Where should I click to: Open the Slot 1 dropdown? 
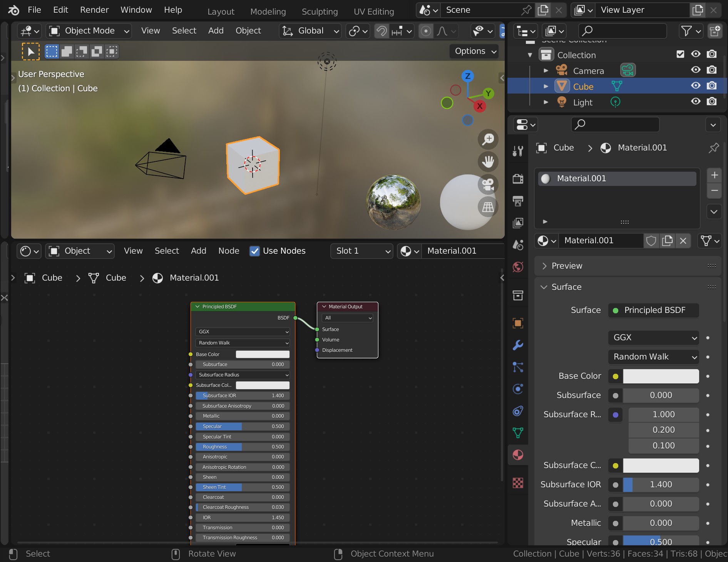pyautogui.click(x=361, y=251)
